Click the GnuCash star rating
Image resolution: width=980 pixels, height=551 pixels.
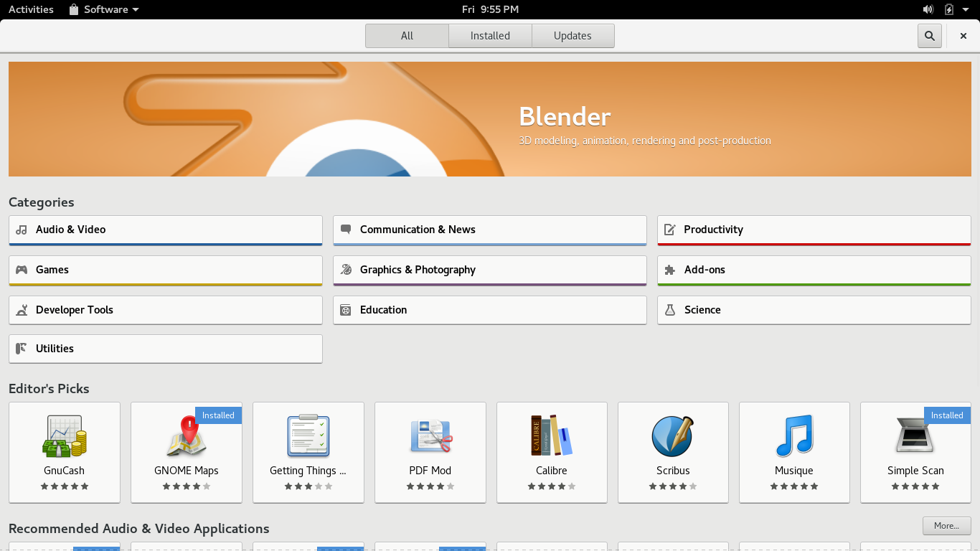65,486
